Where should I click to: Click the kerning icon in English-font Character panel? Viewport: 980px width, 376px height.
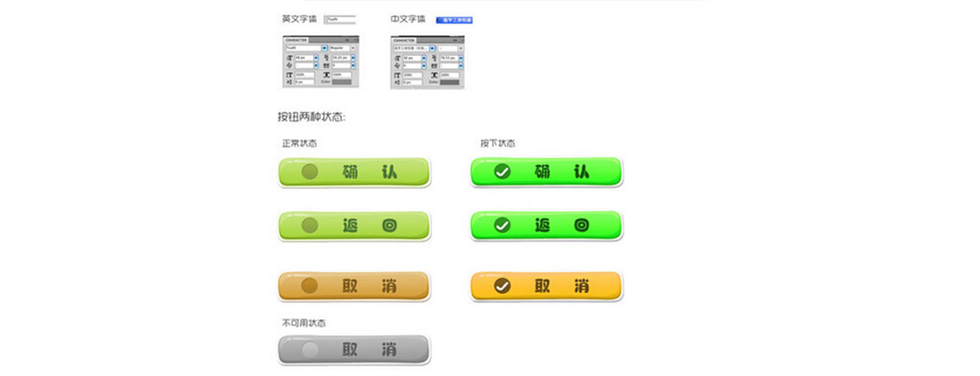[290, 65]
